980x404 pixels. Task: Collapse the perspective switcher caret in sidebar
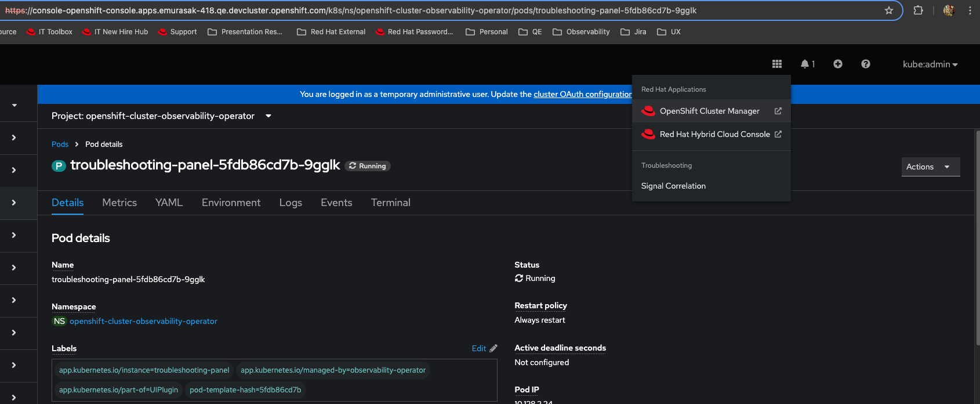(14, 105)
